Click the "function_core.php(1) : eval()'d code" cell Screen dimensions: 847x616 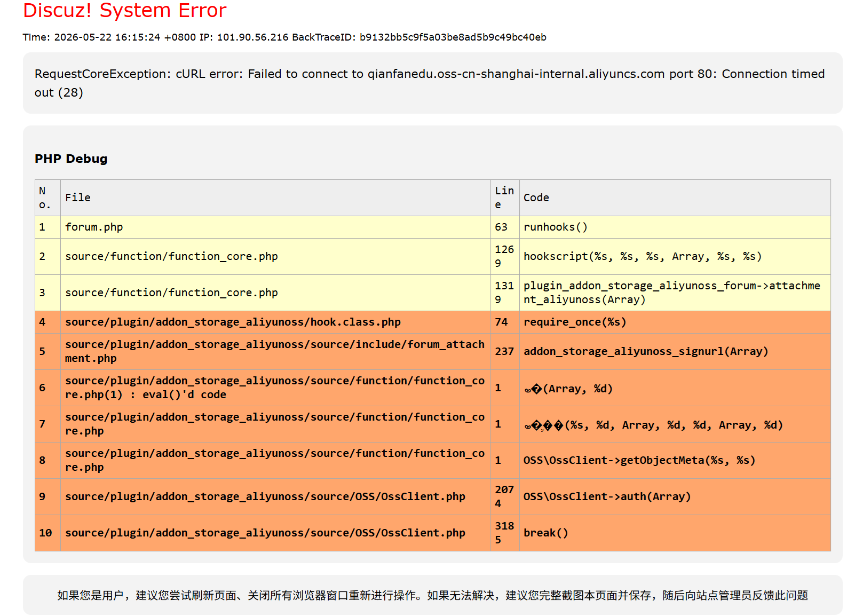pos(275,388)
